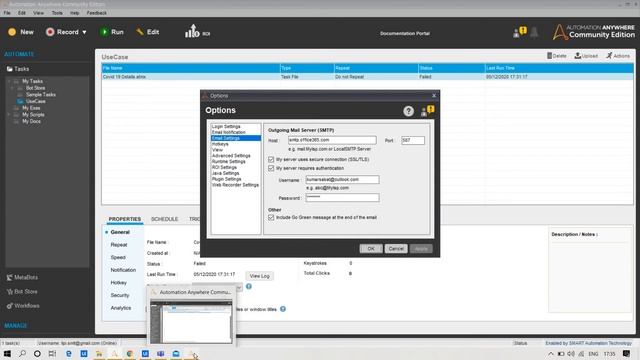Click the info icon beside the dropdown
Screen dimensions: 640x360
coord(249,287)
